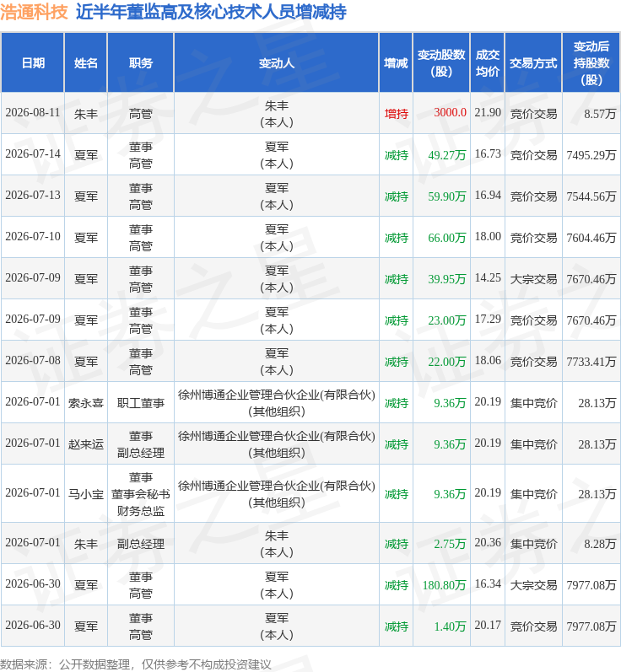Viewport: 621px width, 672px height.
Task: Select 马小宝 name cell
Action: click(86, 494)
